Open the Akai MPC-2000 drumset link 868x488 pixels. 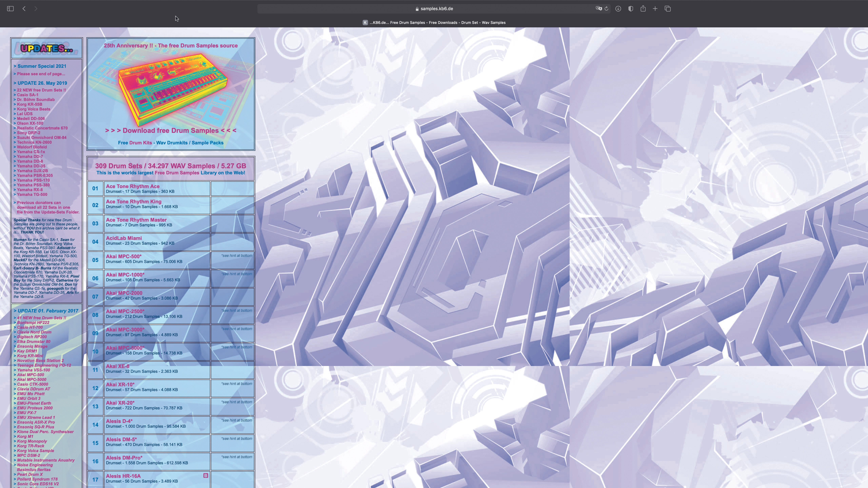tap(124, 293)
